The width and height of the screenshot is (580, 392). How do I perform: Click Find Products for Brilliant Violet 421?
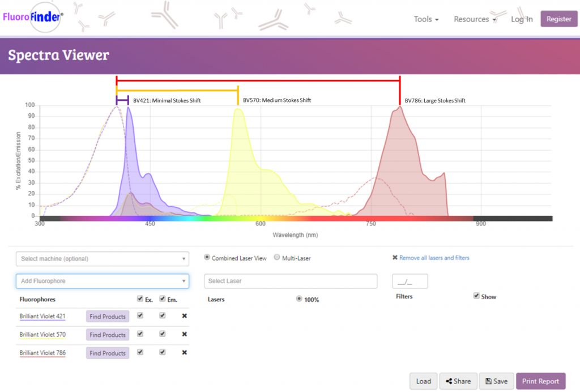click(x=108, y=317)
